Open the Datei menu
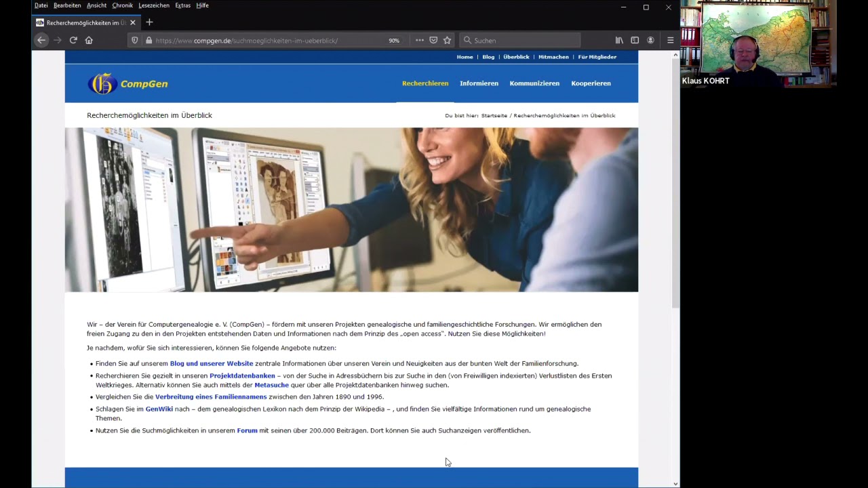 (x=41, y=5)
